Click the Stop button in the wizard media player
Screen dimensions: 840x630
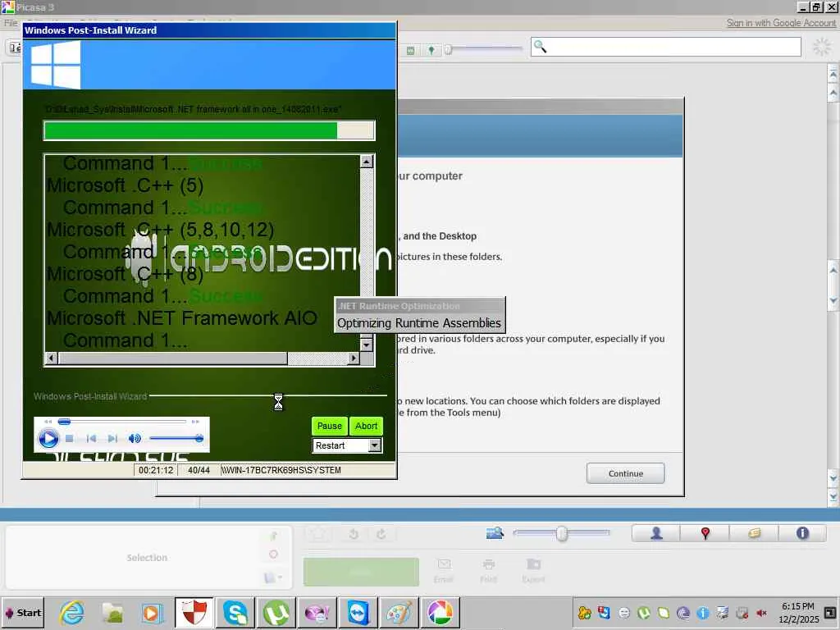pos(69,439)
